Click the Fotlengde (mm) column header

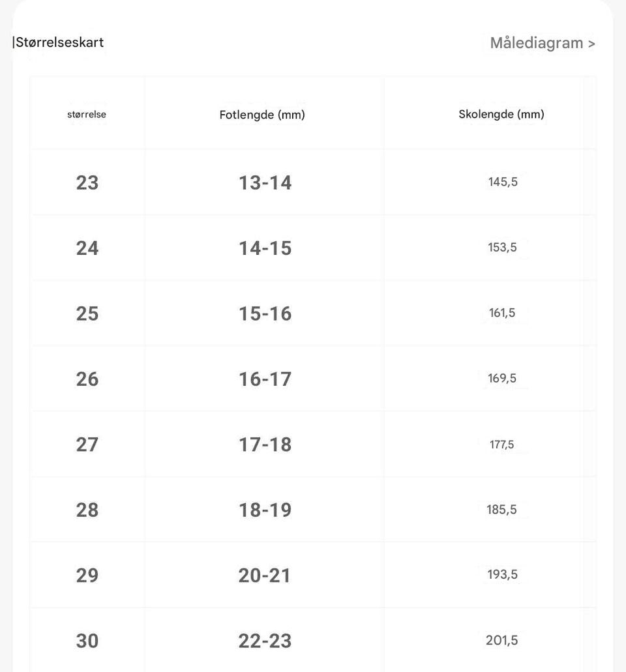[x=262, y=115]
